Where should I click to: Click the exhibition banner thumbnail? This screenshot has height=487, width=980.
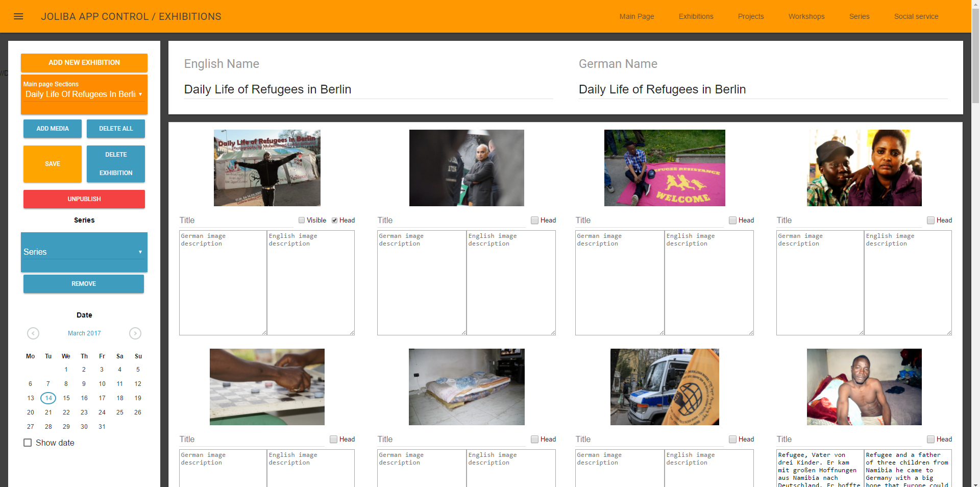click(267, 168)
